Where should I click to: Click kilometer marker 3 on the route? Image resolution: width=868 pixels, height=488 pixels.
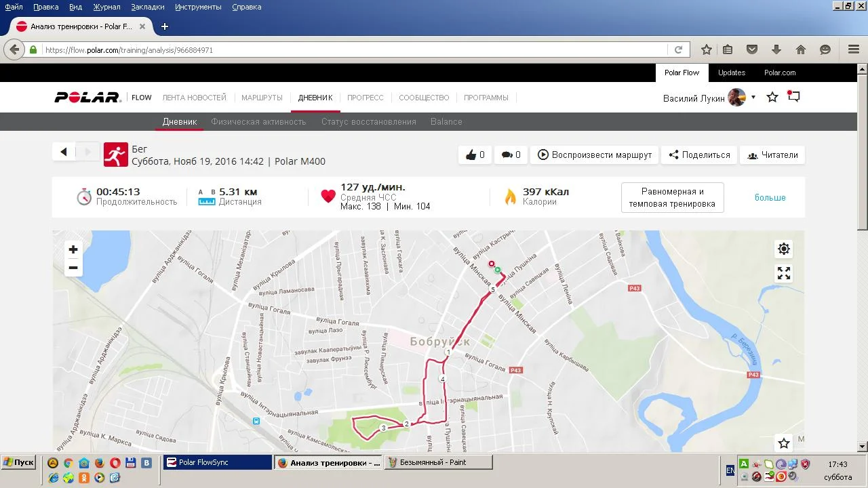tap(383, 428)
